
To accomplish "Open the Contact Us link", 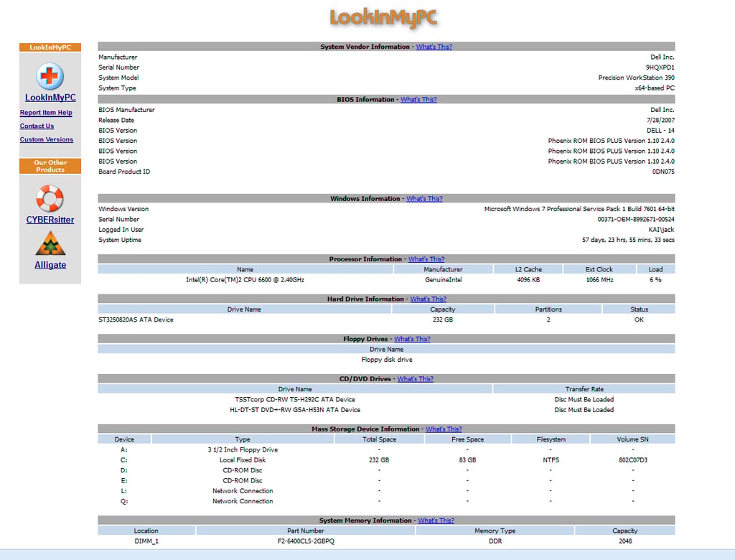I will coord(37,126).
